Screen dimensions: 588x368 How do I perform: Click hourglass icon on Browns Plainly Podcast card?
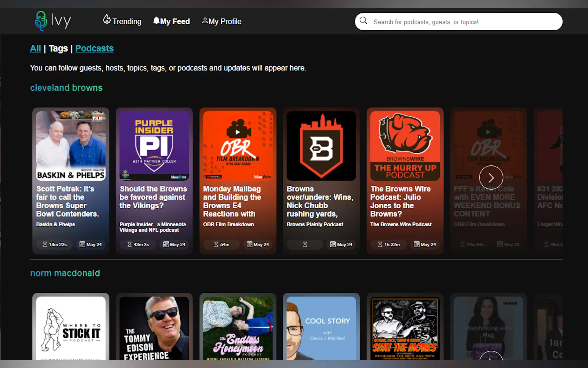coord(305,244)
